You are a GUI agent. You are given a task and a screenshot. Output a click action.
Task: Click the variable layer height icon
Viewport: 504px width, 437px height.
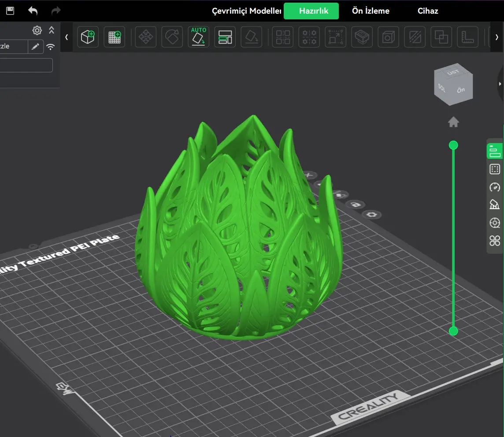click(x=362, y=37)
